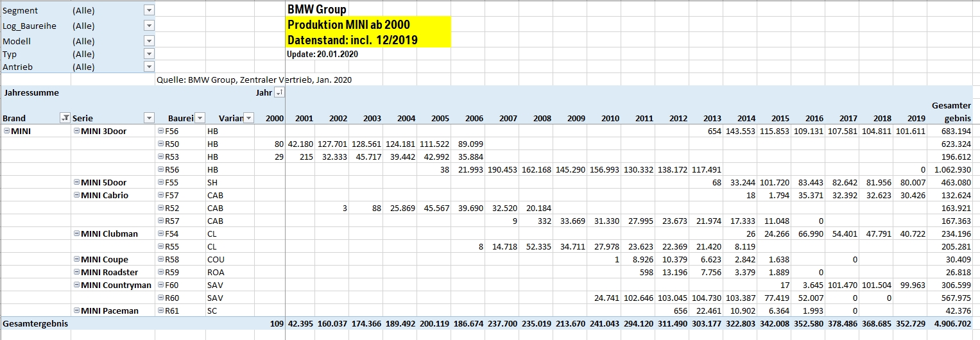
Task: Select the R56 2007 value 190.453
Action: 502,169
